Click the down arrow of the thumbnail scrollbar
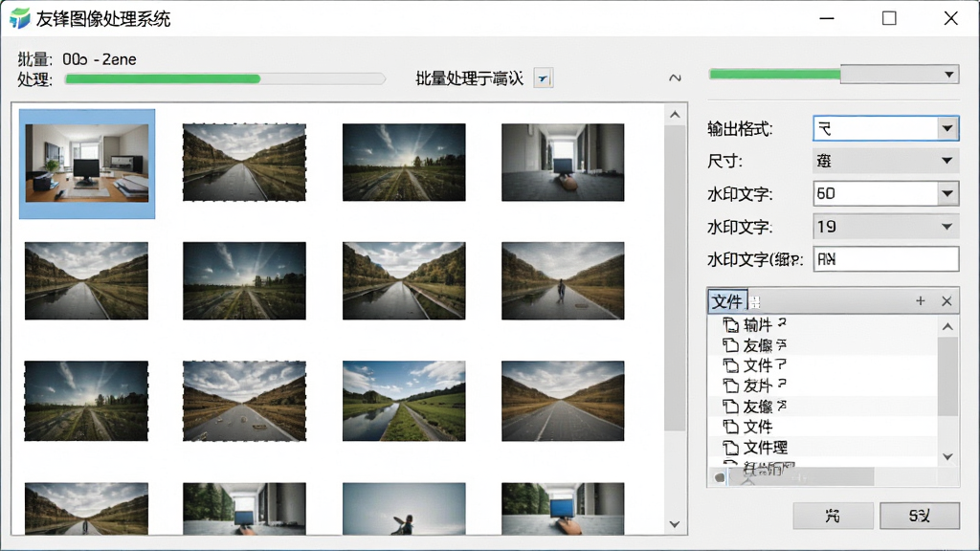 (675, 524)
